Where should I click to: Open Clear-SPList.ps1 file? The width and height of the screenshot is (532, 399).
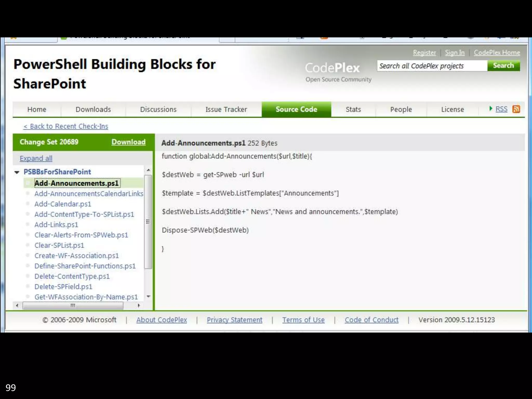(x=59, y=245)
